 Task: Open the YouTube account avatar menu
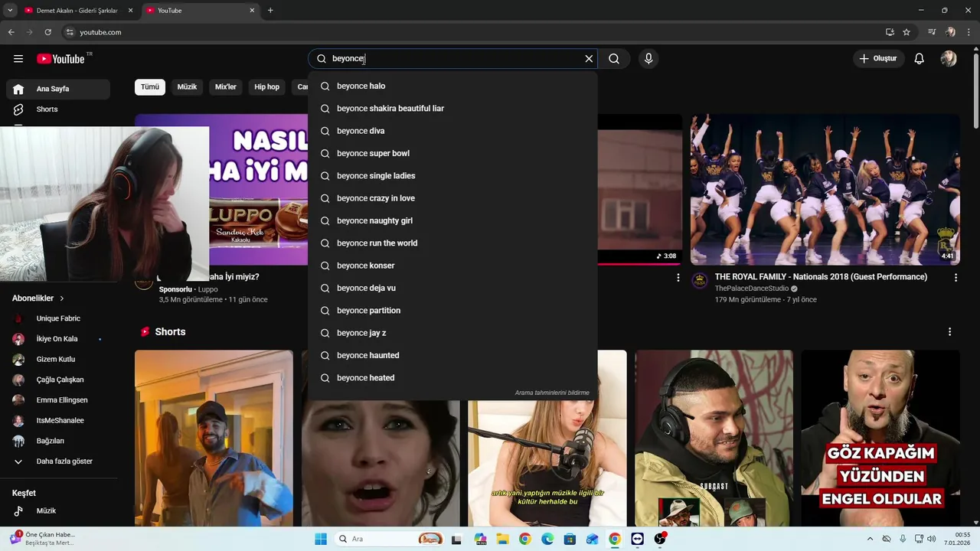pos(949,59)
